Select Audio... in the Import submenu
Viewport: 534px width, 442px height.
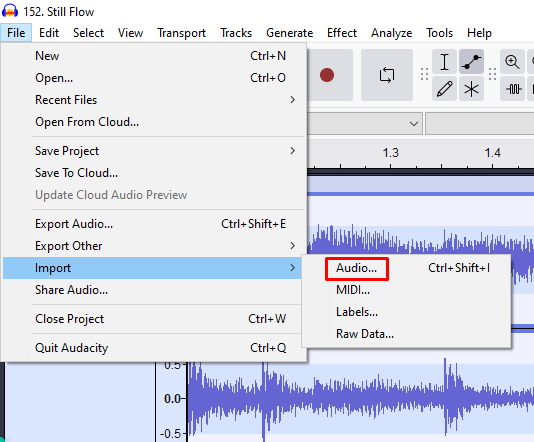pos(406,268)
